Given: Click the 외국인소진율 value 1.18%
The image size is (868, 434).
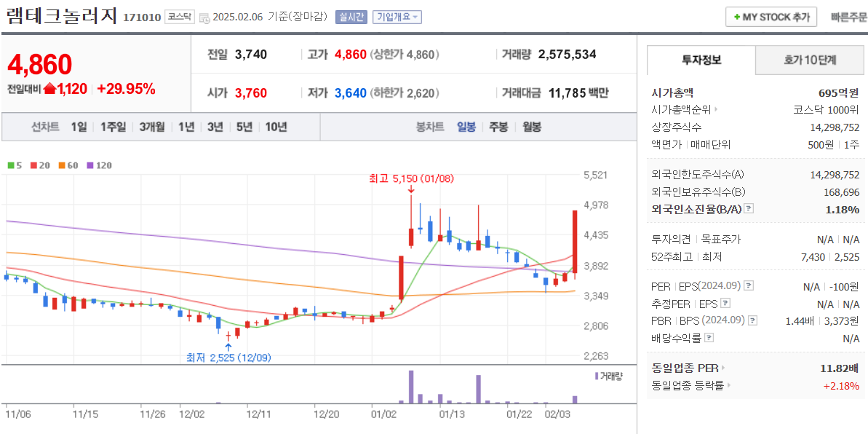Looking at the screenshot, I should (x=843, y=209).
